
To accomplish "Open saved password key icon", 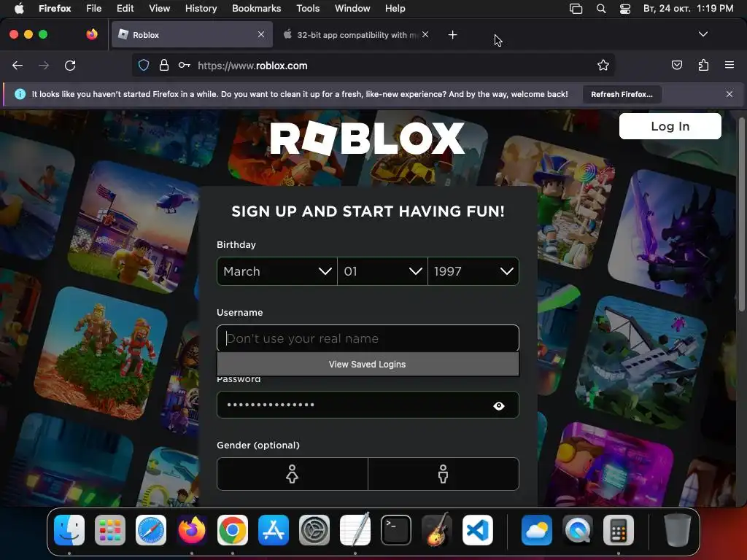I will click(185, 65).
